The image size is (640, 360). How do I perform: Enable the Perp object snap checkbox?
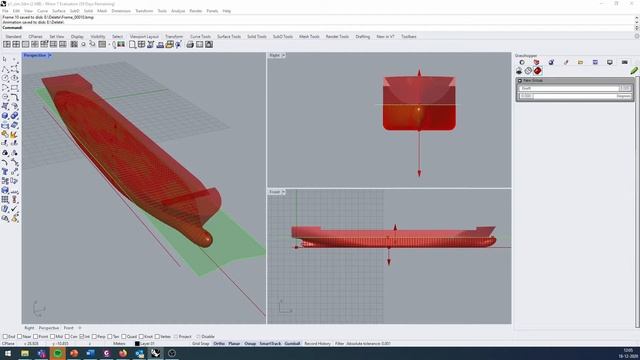click(x=94, y=337)
